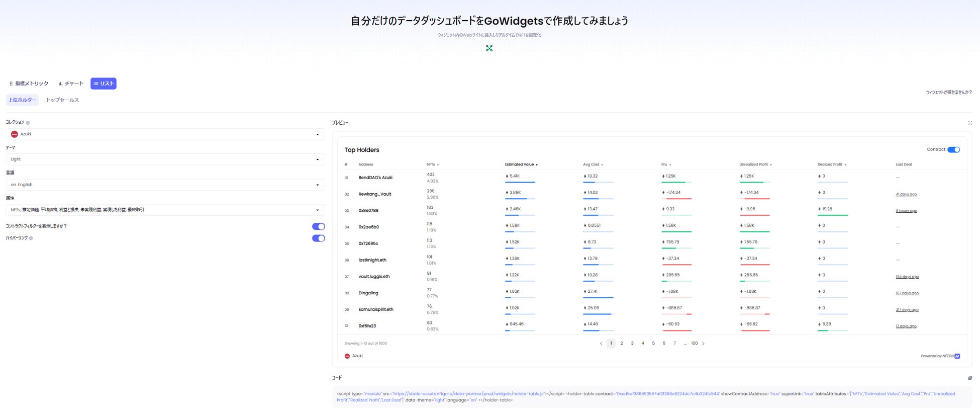
Task: Go to page 5 of holders
Action: tap(653, 344)
